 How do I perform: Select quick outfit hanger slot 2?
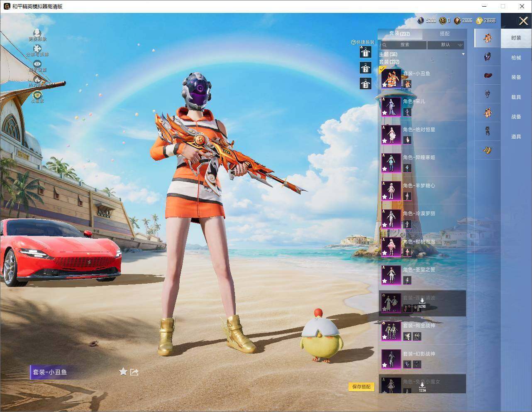pos(365,68)
